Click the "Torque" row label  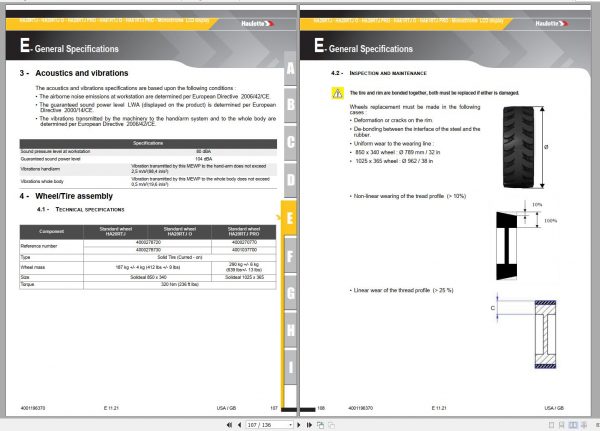27,284
